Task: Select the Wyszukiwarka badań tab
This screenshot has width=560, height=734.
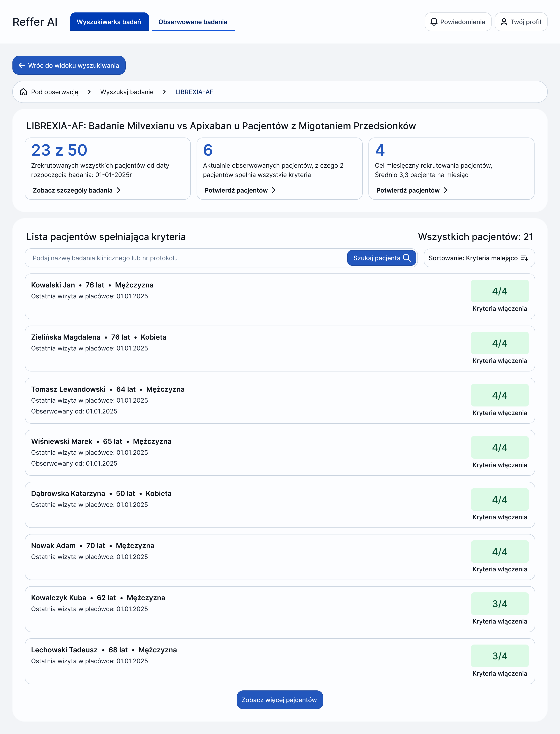Action: tap(110, 22)
